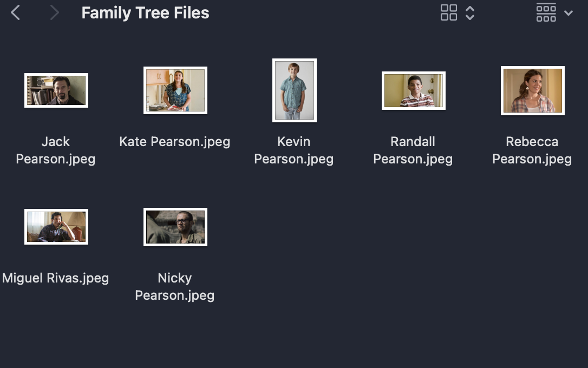Open view mode up-down chevron selector

[470, 13]
